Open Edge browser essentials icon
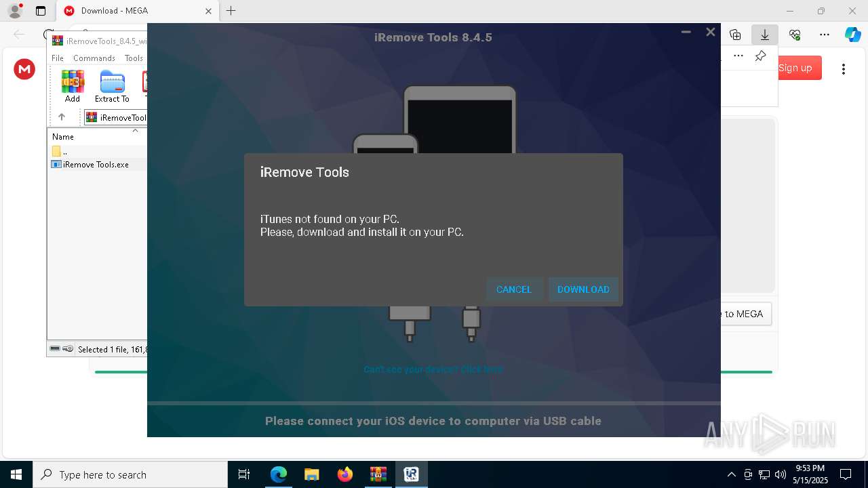The width and height of the screenshot is (868, 488). (x=795, y=35)
